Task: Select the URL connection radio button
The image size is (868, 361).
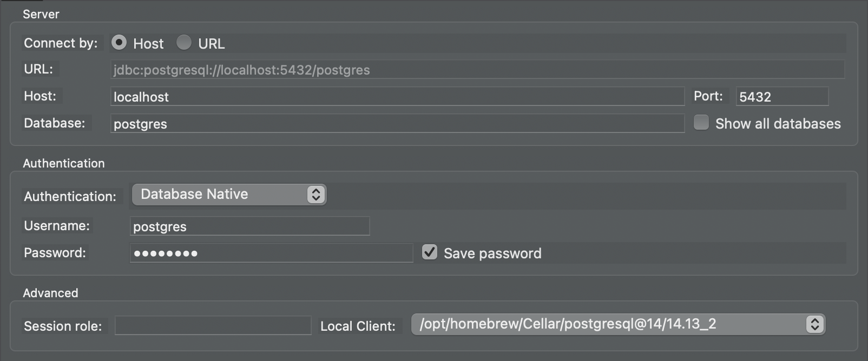Action: [x=184, y=43]
